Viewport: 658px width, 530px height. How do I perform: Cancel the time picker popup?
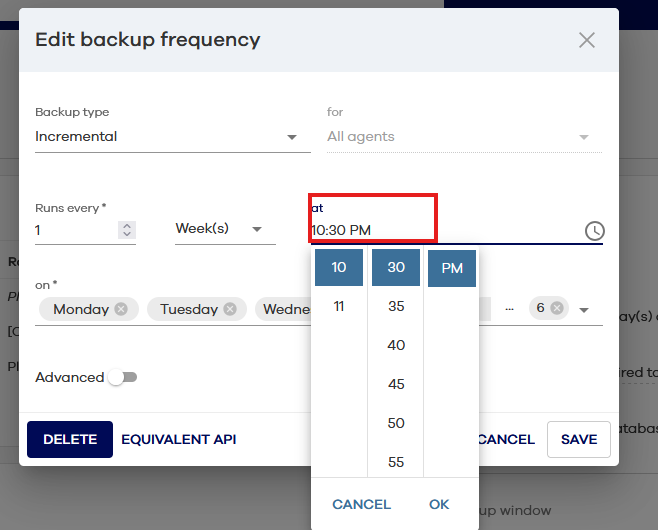[x=361, y=504]
